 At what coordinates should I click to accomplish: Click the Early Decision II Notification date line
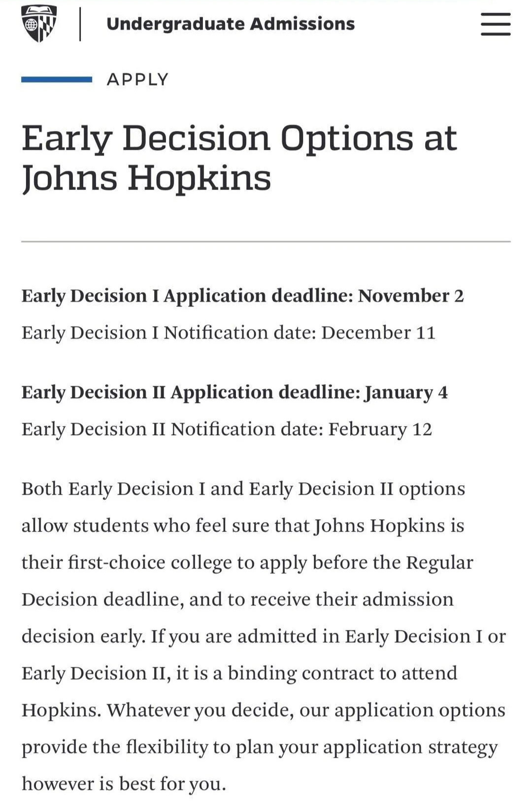(173, 429)
